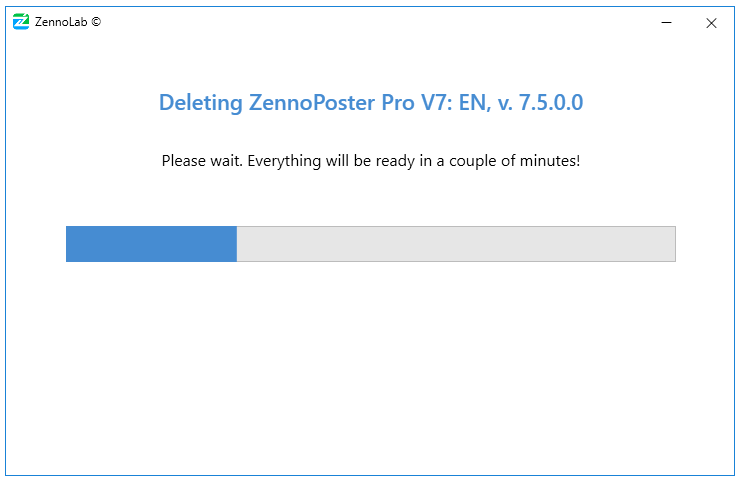Click the blank white area below progress bar
The width and height of the screenshot is (740, 480).
(370, 370)
